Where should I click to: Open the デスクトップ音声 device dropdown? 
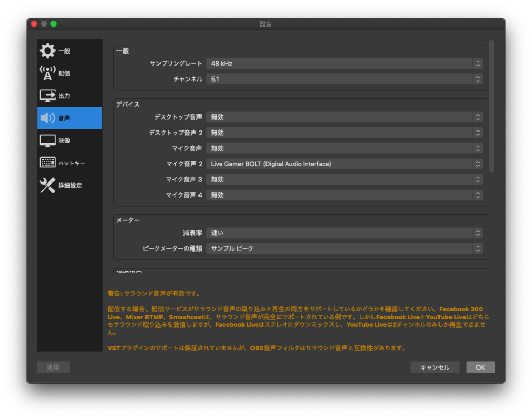[344, 117]
